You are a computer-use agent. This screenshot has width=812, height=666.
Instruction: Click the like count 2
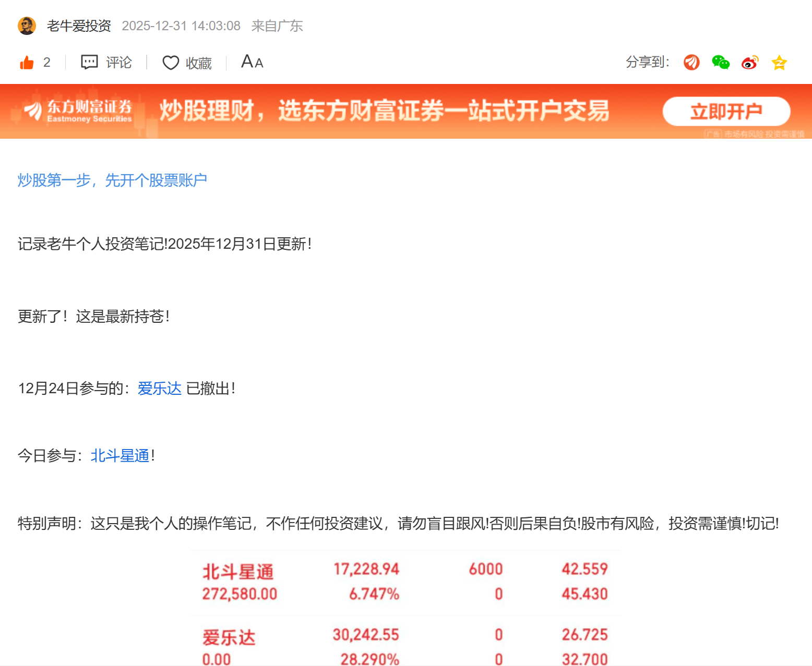pyautogui.click(x=47, y=63)
